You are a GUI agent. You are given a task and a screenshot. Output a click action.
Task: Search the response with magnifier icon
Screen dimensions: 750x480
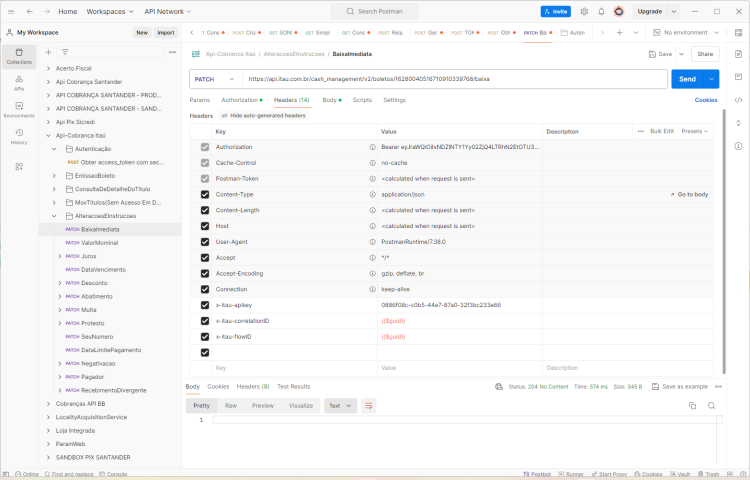tap(711, 405)
